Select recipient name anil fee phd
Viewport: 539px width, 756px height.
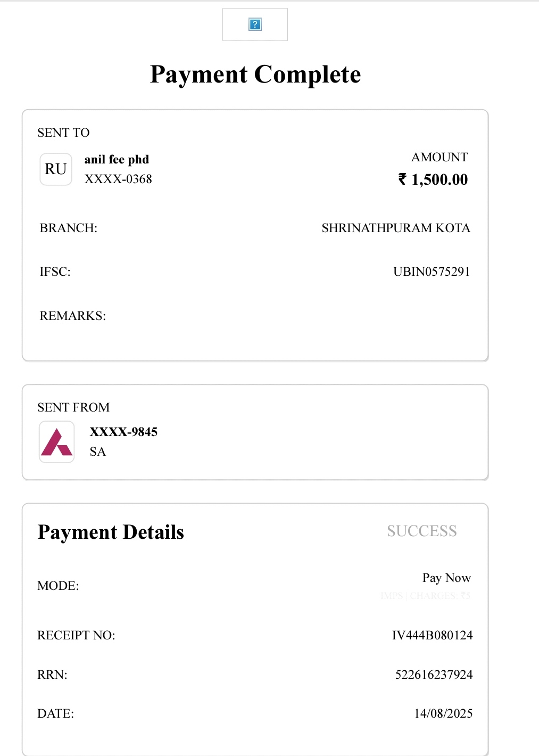click(x=117, y=160)
